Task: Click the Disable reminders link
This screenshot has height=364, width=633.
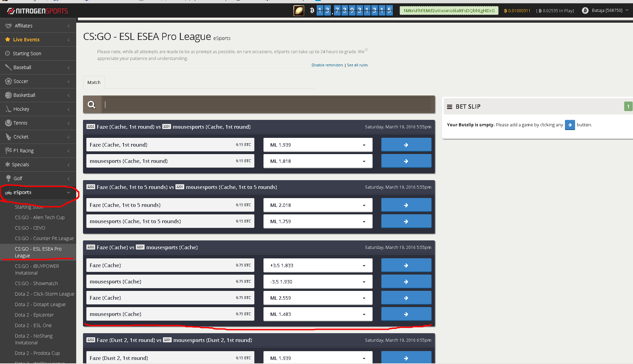Action: pos(327,65)
